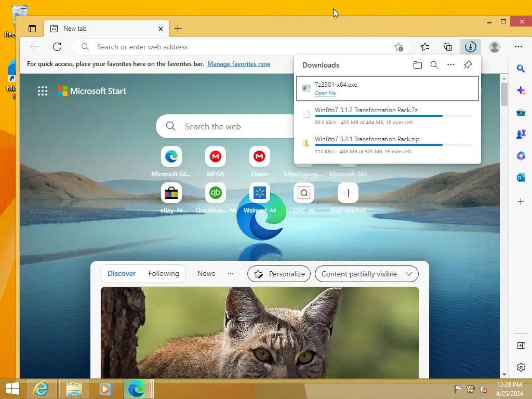This screenshot has width=532, height=399.
Task: Open downloads folder from Downloads panel
Action: pos(418,65)
